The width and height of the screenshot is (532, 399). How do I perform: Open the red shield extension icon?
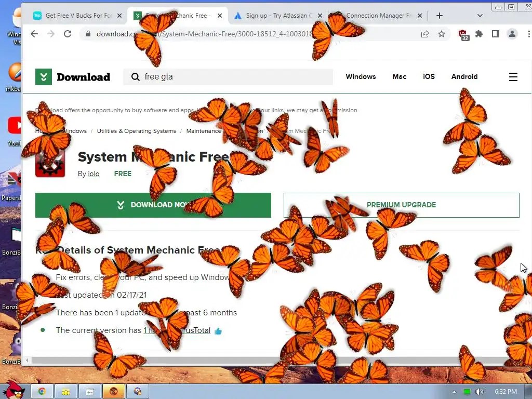tap(463, 35)
